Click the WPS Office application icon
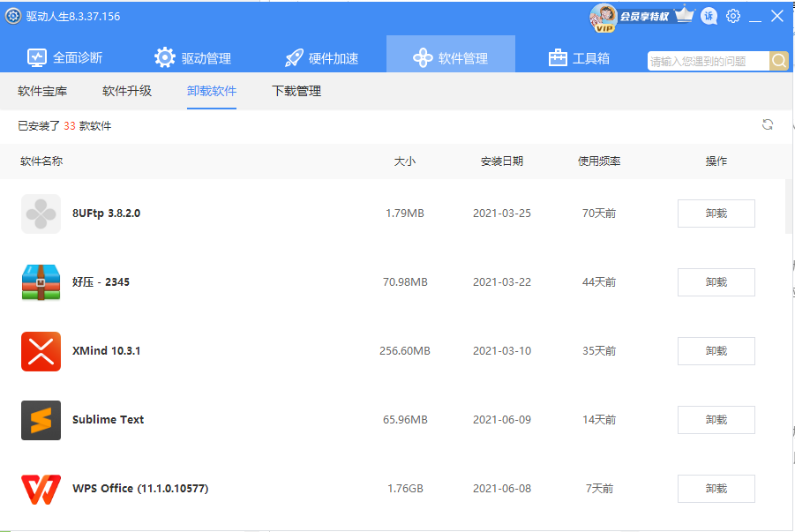Screen dimensions: 795x532 [x=41, y=489]
